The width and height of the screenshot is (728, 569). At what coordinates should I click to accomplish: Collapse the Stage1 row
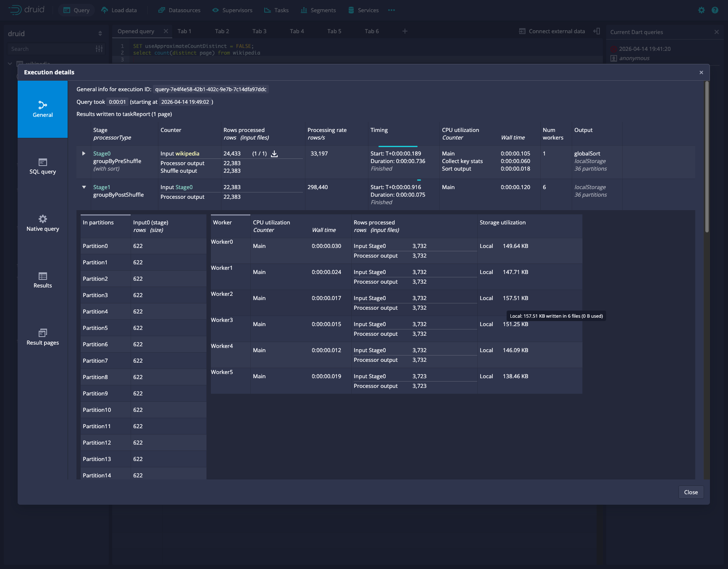[84, 187]
